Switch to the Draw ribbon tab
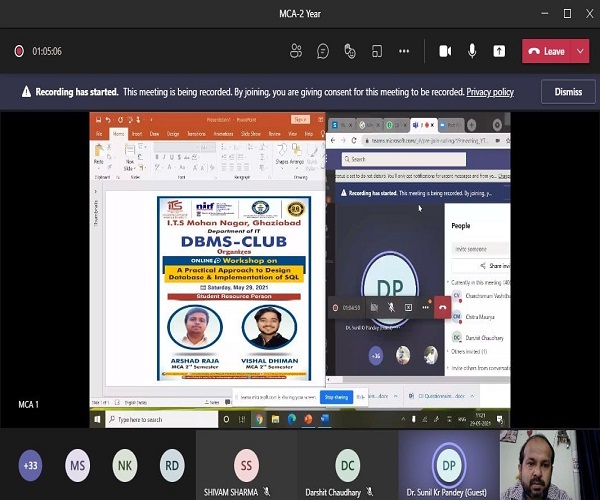The height and width of the screenshot is (500, 600). 154,134
